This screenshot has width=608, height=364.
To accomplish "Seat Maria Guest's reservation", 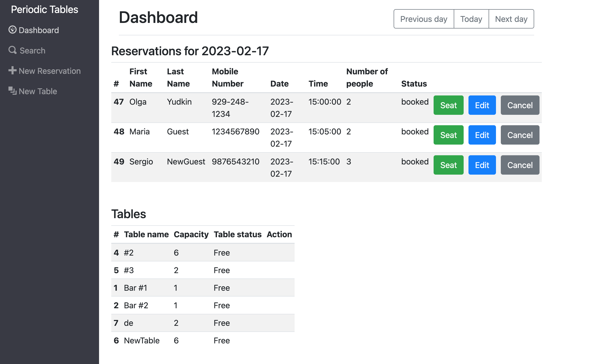I will (x=448, y=135).
